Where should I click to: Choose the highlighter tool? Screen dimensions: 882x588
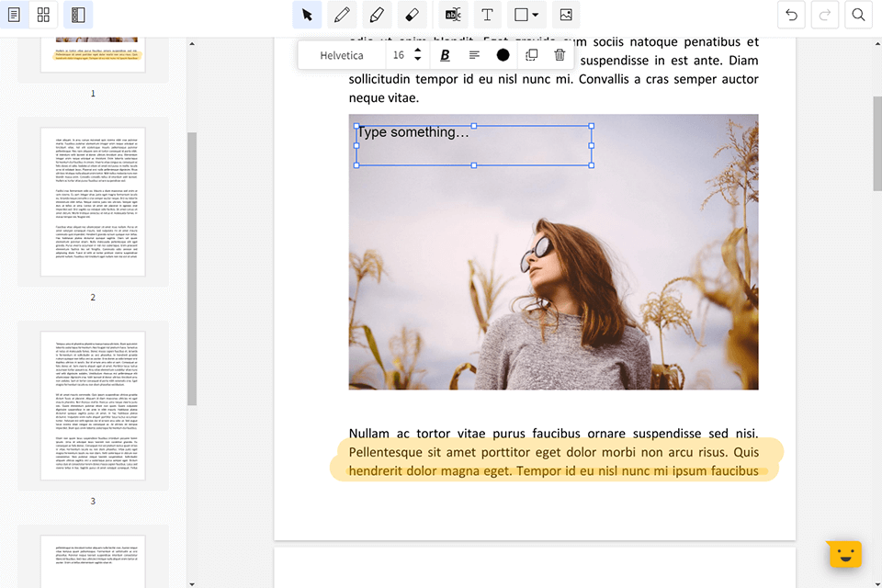[x=377, y=15]
